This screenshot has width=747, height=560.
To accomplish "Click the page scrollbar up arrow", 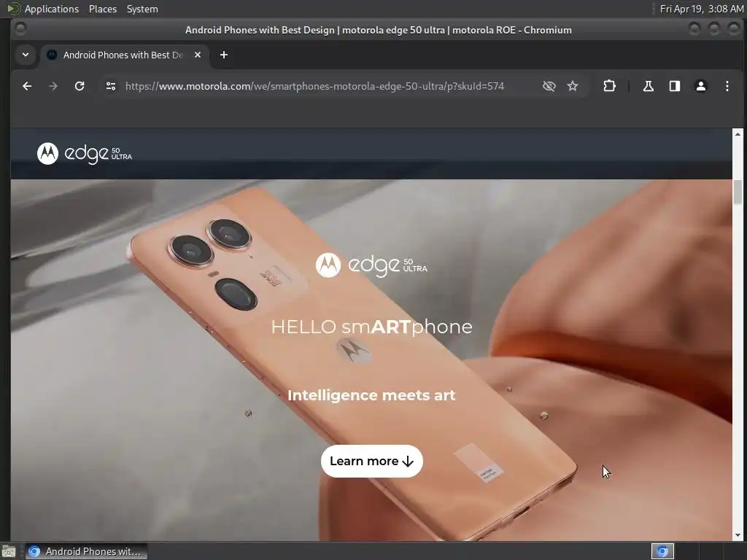I will [x=738, y=134].
